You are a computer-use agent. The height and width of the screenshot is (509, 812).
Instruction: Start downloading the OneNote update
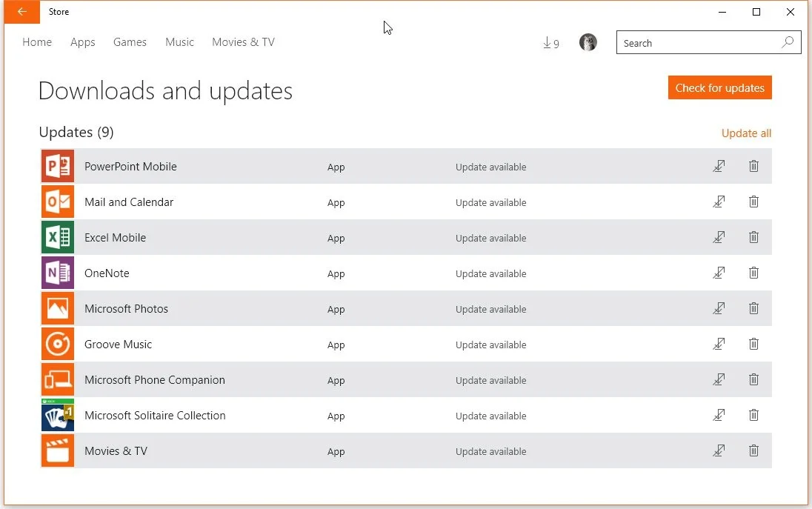click(718, 273)
